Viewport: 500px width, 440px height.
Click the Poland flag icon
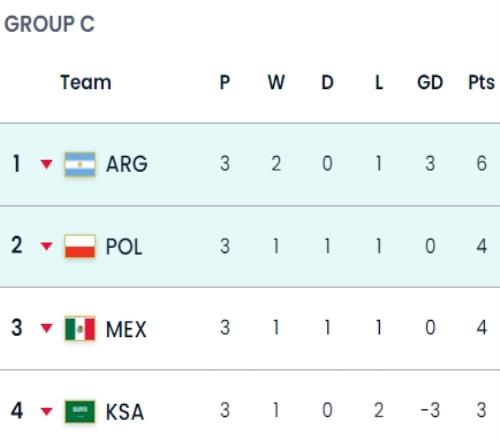coord(80,247)
